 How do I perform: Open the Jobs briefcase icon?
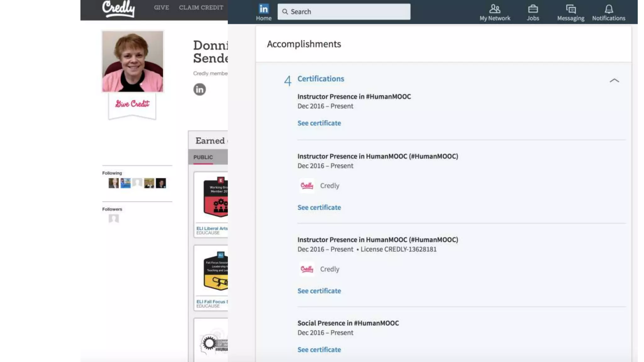click(533, 9)
